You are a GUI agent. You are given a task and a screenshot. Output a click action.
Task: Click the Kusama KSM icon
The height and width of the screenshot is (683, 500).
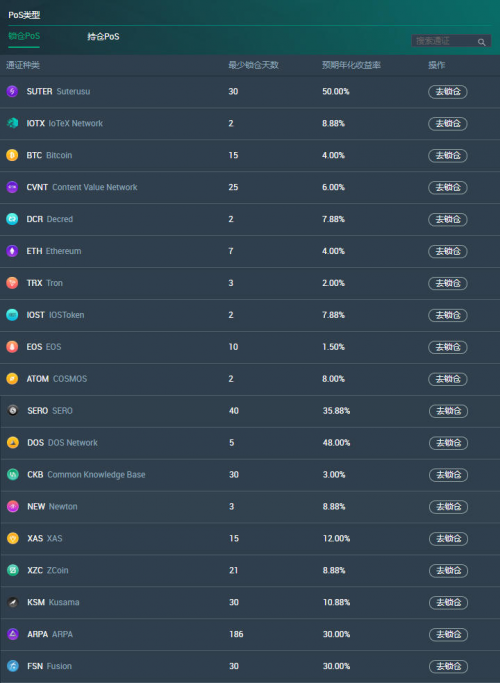click(13, 602)
